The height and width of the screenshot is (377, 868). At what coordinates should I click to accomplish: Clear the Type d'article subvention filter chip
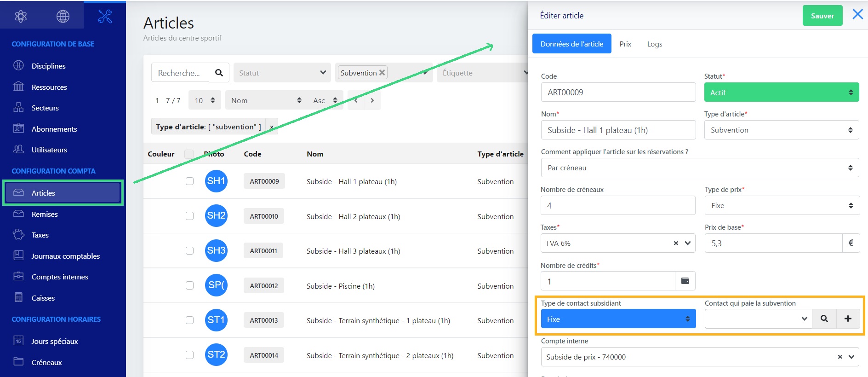pyautogui.click(x=271, y=127)
